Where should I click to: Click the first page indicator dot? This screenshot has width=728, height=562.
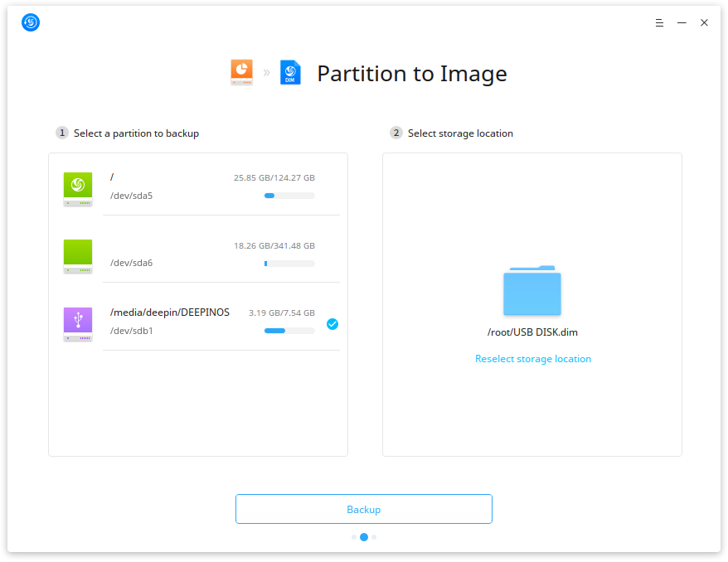tap(354, 537)
